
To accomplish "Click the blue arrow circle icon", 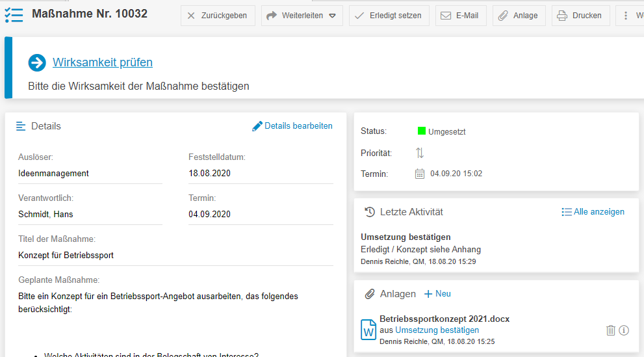I will (x=37, y=63).
